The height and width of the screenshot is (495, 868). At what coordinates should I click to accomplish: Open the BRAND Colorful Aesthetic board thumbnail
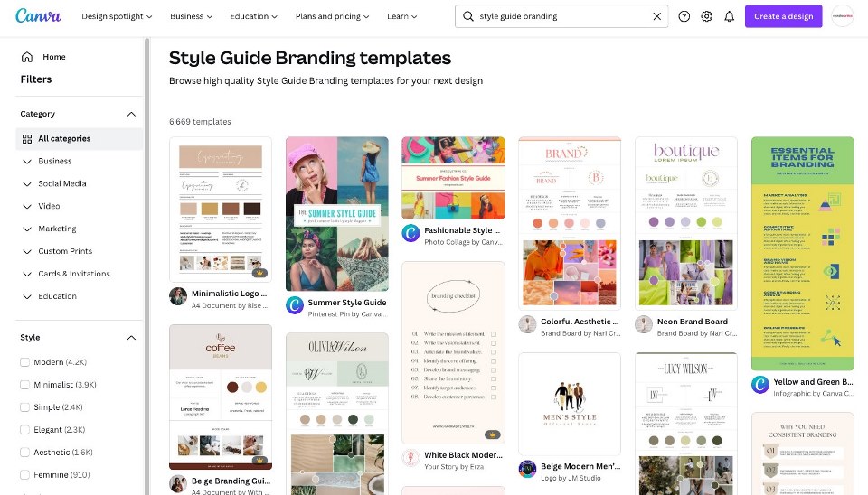570,223
